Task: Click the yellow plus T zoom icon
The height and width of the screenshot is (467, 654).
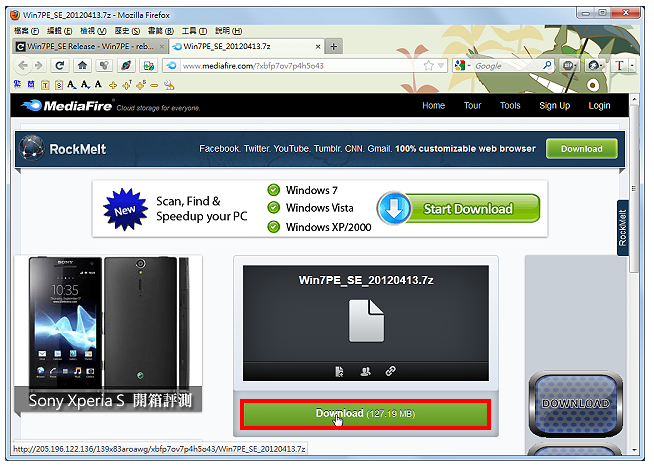Action: 127,85
